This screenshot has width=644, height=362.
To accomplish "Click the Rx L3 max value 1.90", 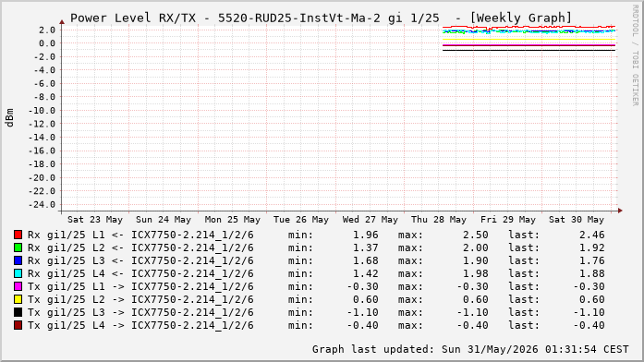I will coord(476,260).
